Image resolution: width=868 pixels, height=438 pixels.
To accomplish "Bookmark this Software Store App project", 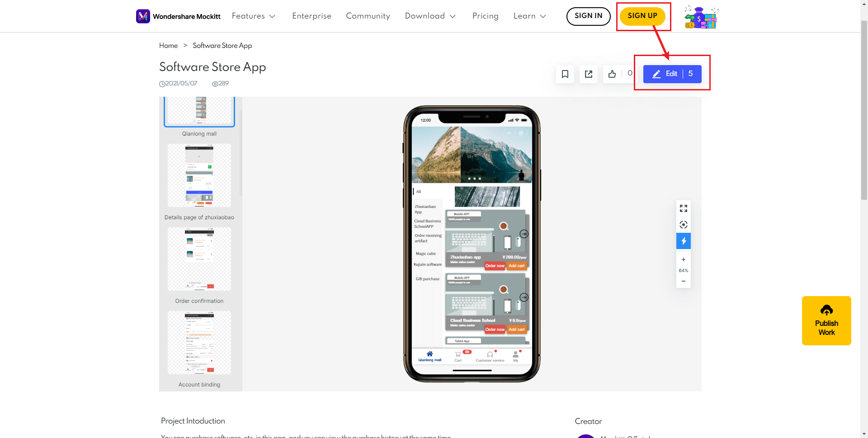I will click(x=565, y=74).
